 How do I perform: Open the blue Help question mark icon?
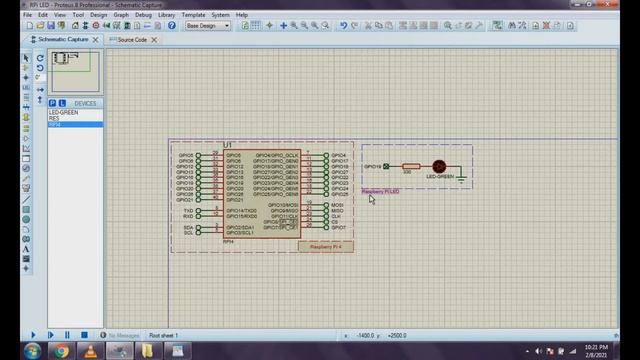point(172,26)
